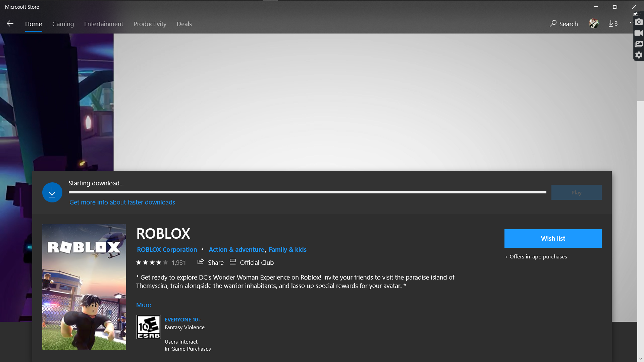
Task: Click the ROBLOX thumbnail image
Action: click(x=84, y=287)
